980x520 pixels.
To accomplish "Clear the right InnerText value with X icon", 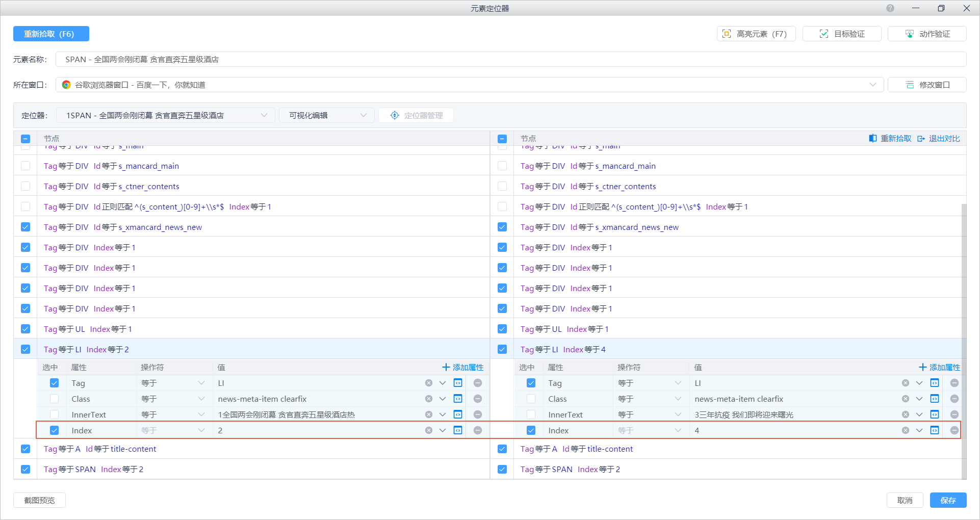I will point(906,414).
